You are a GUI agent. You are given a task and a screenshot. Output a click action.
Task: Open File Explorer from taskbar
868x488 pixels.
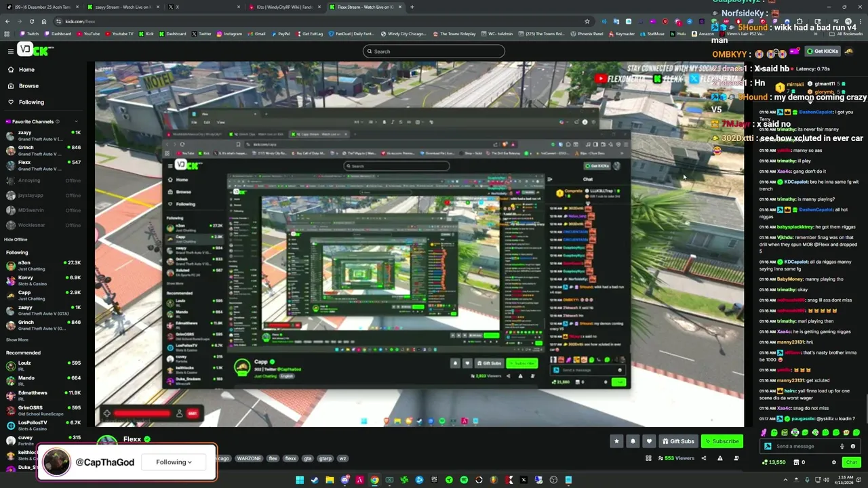[x=330, y=480]
